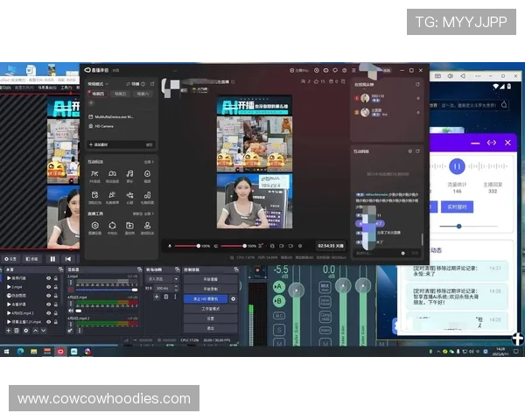Viewport: 525px width, 420px height.
Task: Select the first scene tab 场景四
Action: [x=98, y=94]
